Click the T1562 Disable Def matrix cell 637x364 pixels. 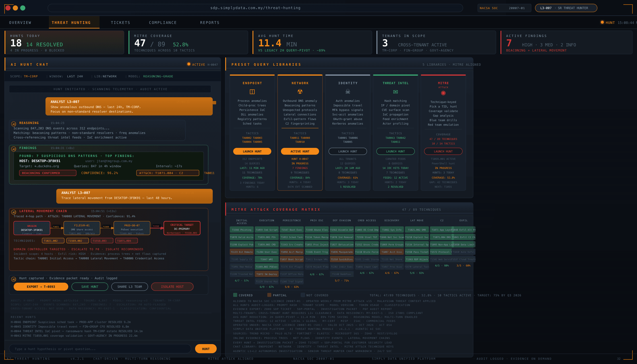pos(342,230)
